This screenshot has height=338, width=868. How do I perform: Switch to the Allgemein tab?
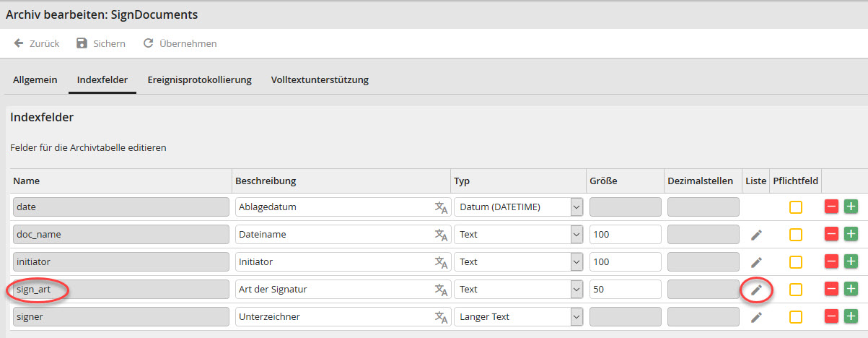point(35,79)
